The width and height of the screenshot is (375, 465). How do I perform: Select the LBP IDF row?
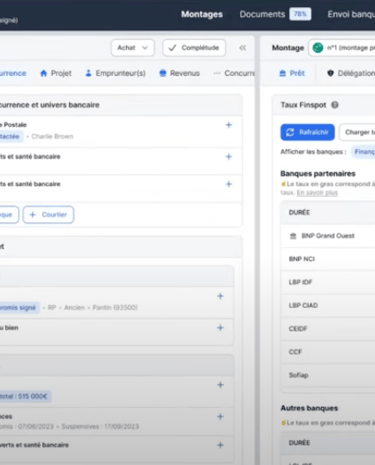[328, 282]
